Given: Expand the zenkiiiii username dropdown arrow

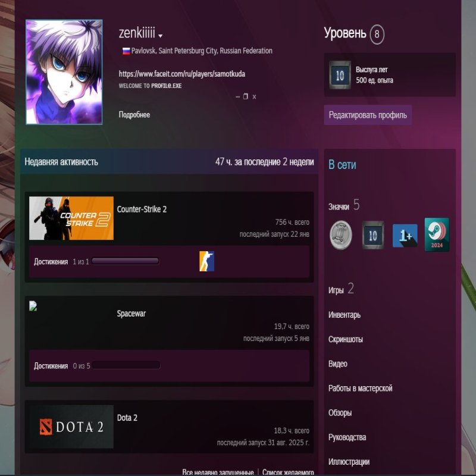Looking at the screenshot, I should pyautogui.click(x=161, y=36).
